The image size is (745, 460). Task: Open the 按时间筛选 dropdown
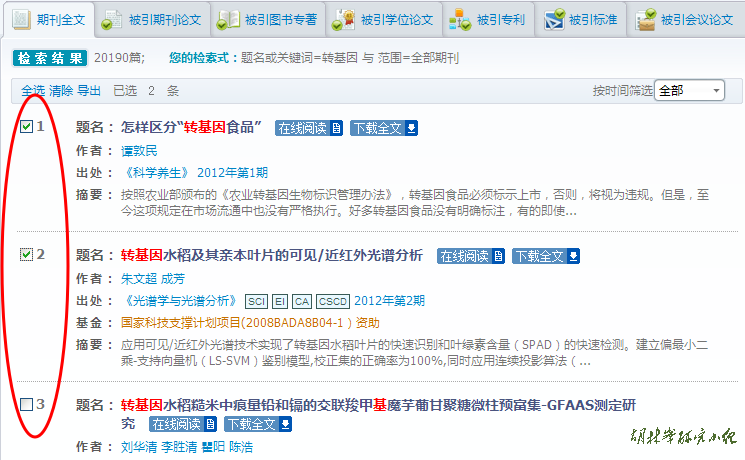(x=689, y=91)
